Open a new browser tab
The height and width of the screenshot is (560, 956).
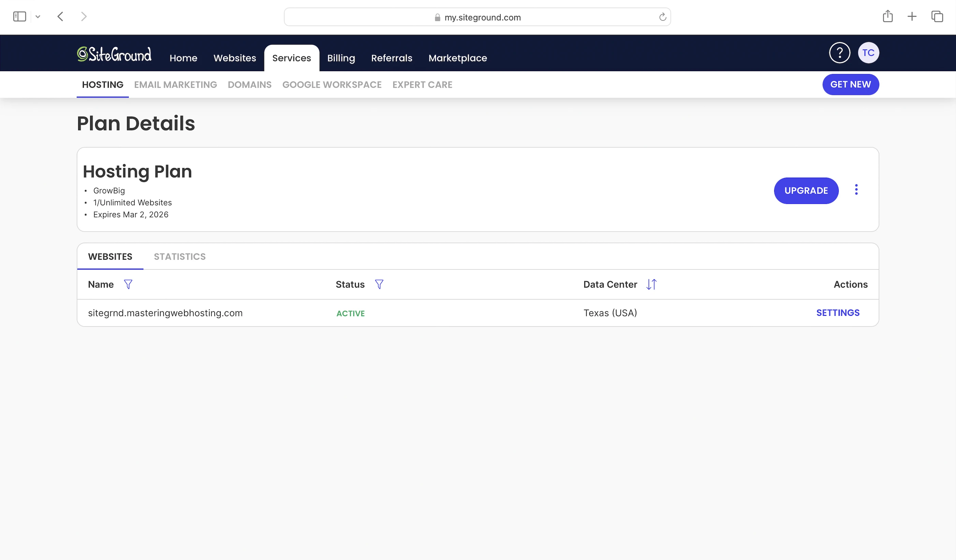coord(912,17)
